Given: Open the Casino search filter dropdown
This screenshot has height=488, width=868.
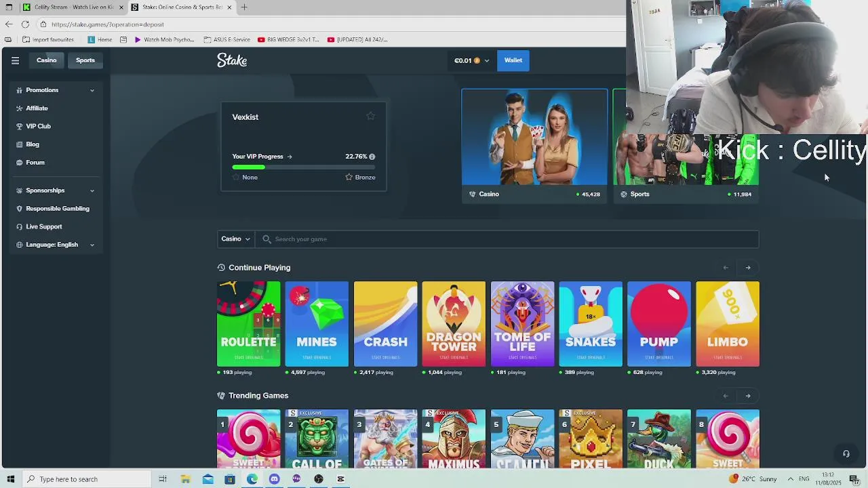Looking at the screenshot, I should [x=235, y=239].
